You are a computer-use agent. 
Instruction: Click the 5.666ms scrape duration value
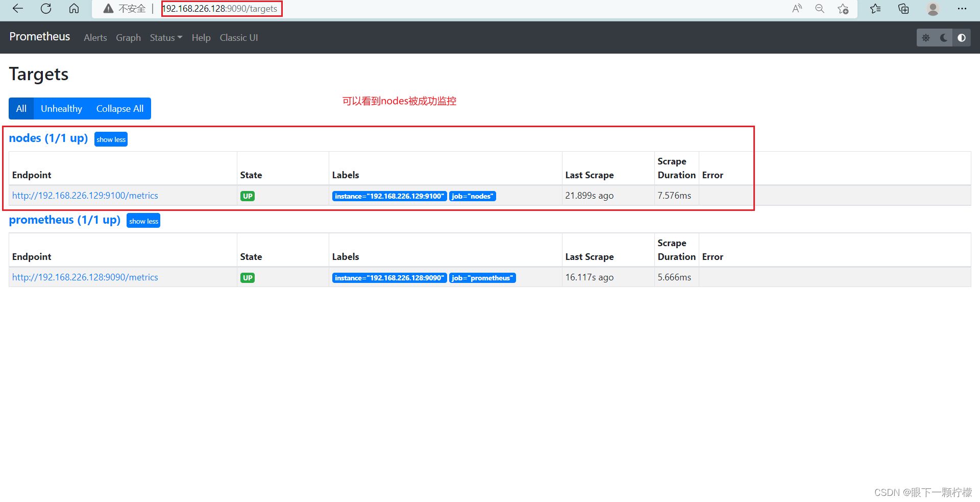[x=674, y=277]
